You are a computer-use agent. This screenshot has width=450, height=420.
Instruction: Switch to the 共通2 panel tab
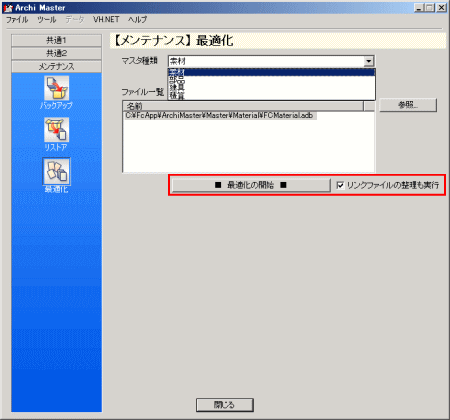[x=56, y=53]
